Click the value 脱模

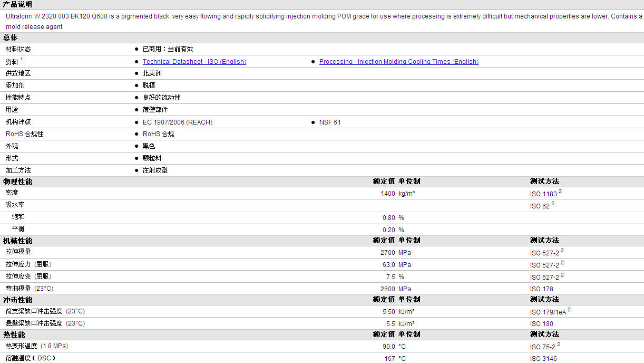coord(149,85)
